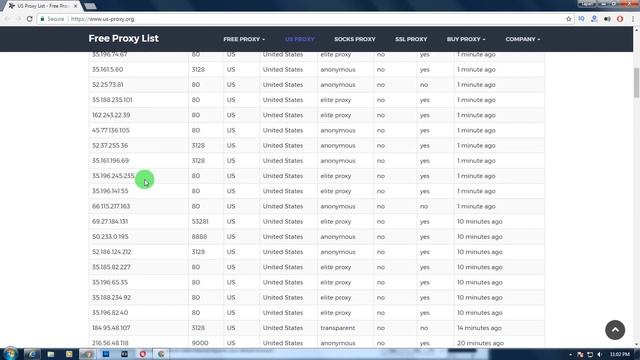Click port 9000 in the 216.56.48.118 row
Screen dimensions: 640x360
(x=200, y=343)
